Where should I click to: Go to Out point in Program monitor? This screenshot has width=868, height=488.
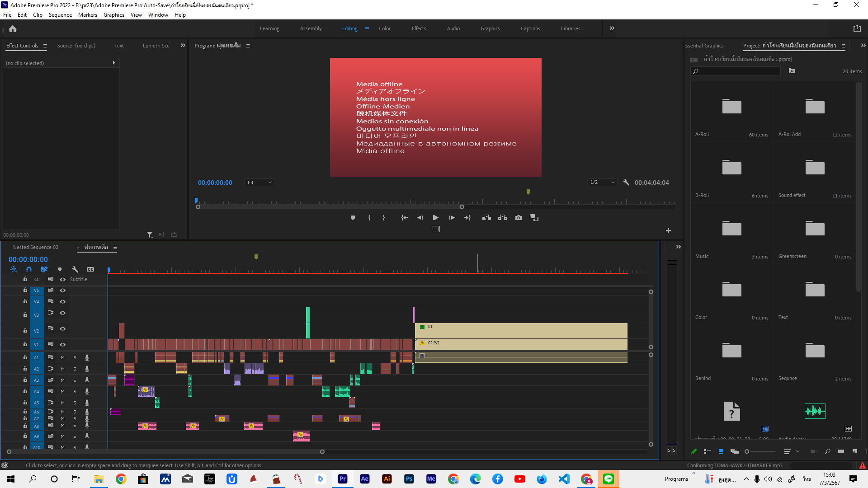(x=467, y=218)
